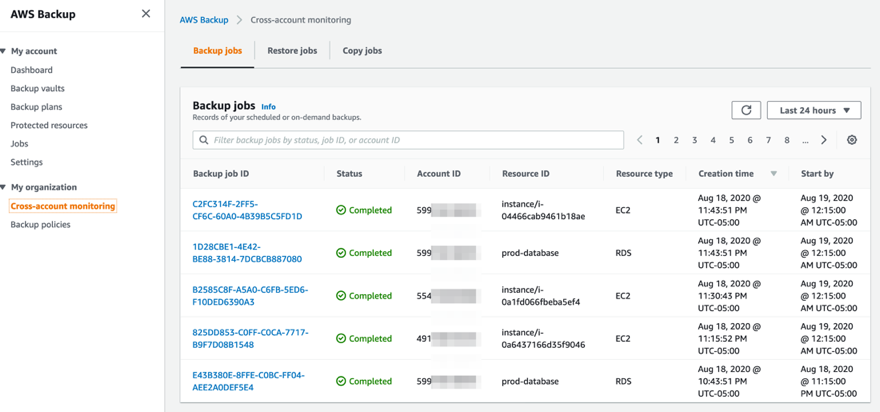
Task: Click Completed status icon for job 1D28CBE1
Action: [341, 253]
